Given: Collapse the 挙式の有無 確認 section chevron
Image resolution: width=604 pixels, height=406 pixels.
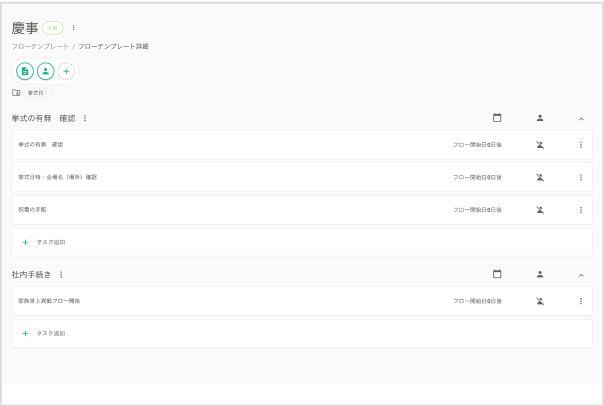Looking at the screenshot, I should click(x=581, y=119).
